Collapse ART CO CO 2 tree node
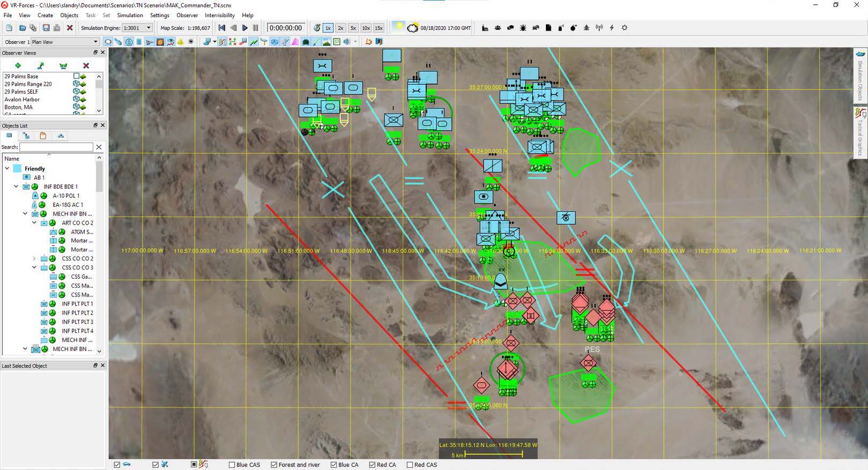This screenshot has height=470, width=868. [34, 222]
